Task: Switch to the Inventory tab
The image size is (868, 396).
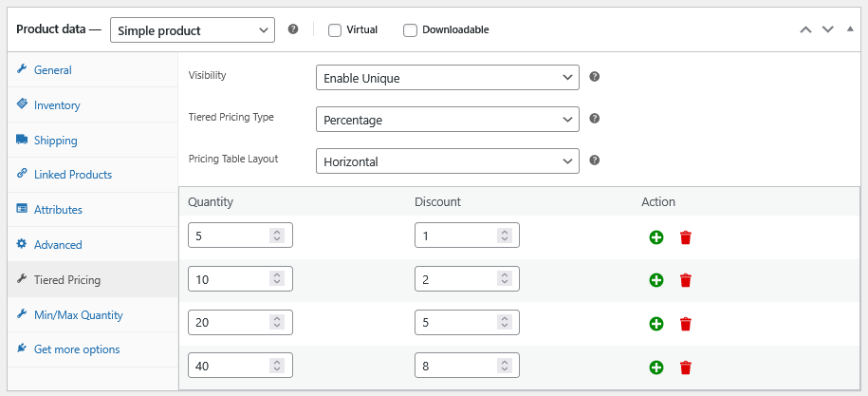Action: (57, 105)
